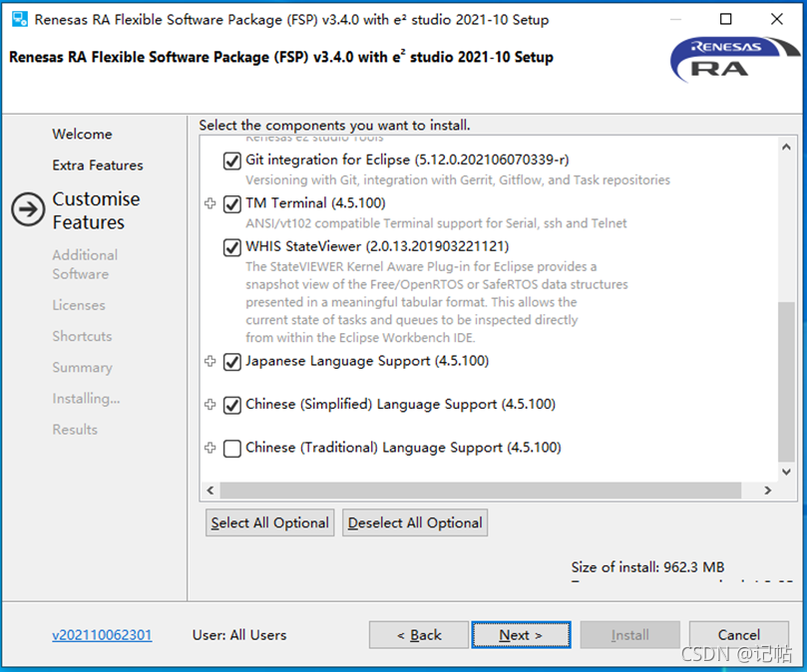Click the arrow icon beside Customise Features

point(27,210)
